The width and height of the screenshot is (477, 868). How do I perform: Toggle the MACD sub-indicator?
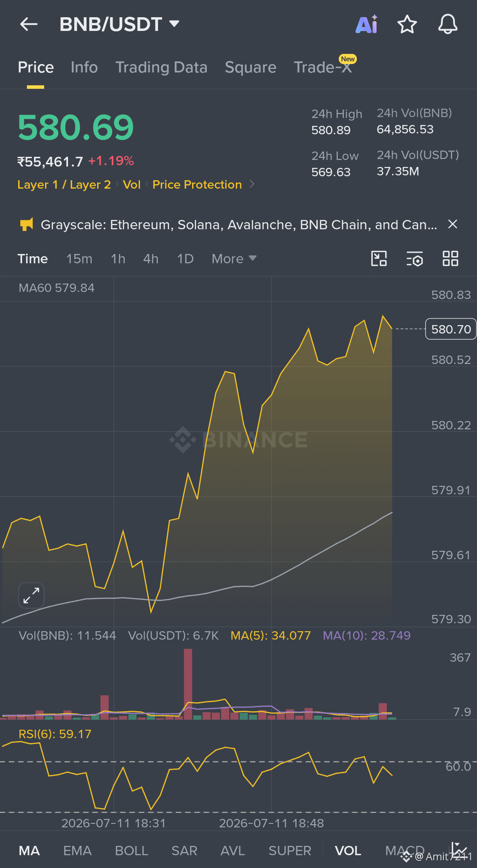405,851
